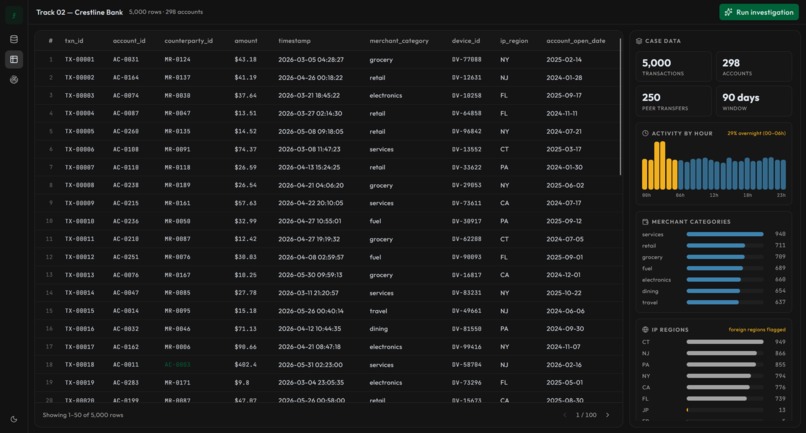Click the CT bar in IP Regions

[x=725, y=342]
